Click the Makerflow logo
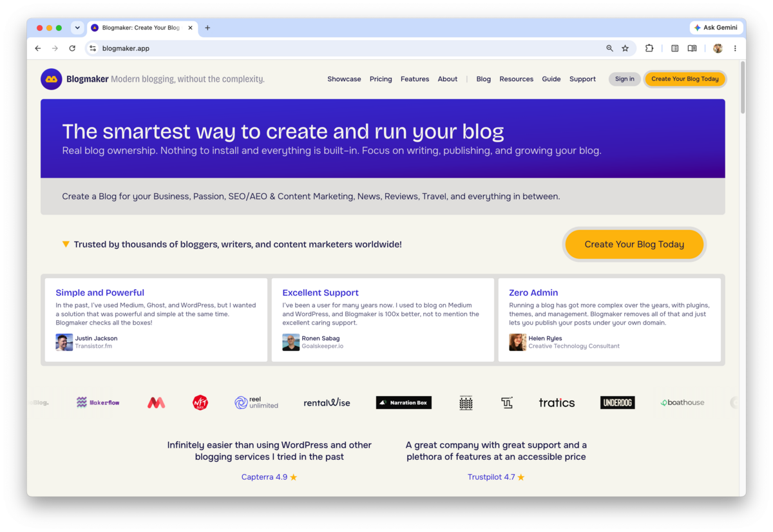The height and width of the screenshot is (532, 773). [x=98, y=403]
